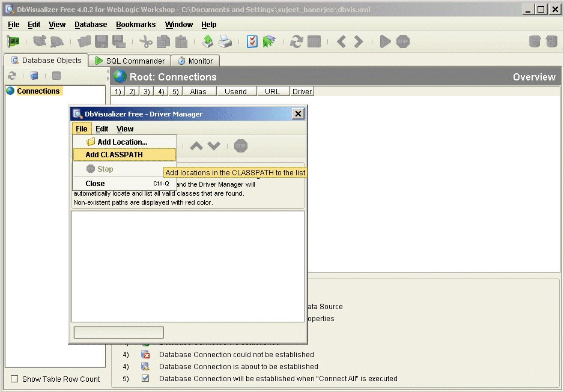Close the Driver Manager dialog
Screen dimensions: 564x392
[x=298, y=113]
